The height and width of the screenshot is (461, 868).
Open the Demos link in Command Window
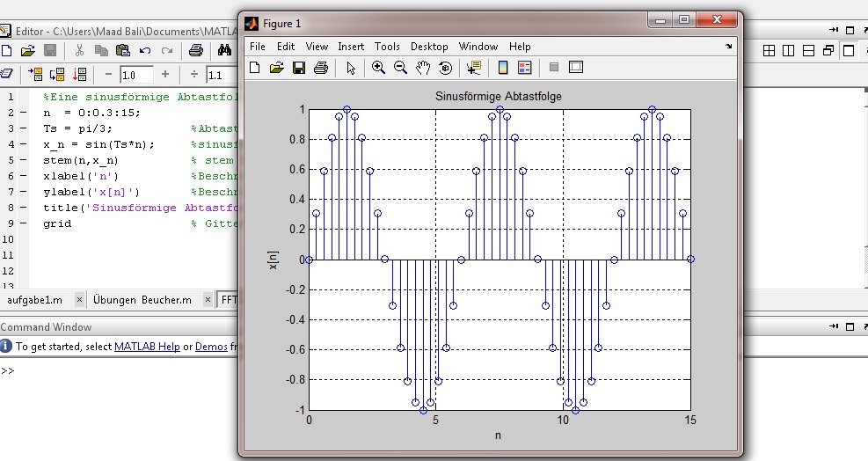tap(211, 347)
